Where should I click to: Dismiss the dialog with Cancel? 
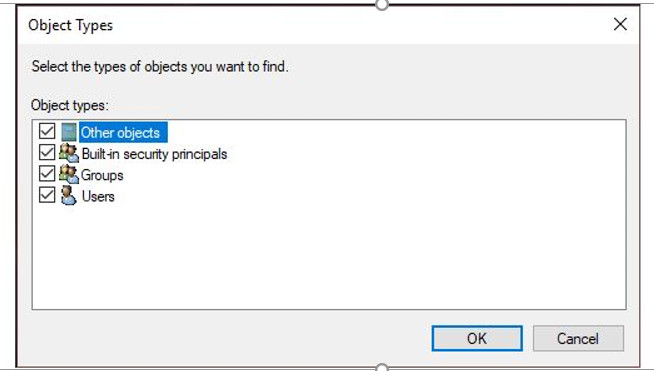click(x=578, y=338)
